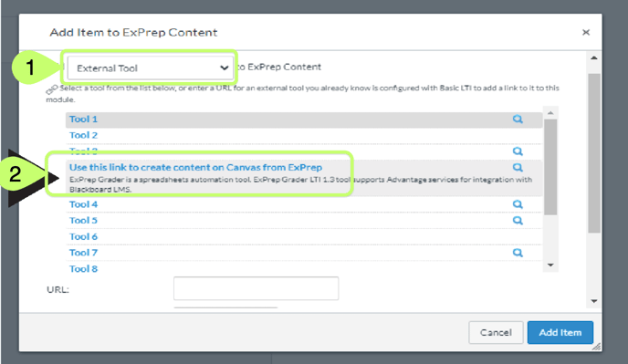
Task: Choose the ExPrep create content link
Action: 195,167
